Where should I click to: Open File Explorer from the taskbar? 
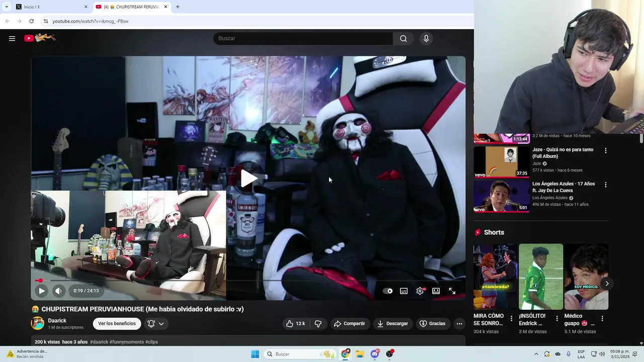360,354
